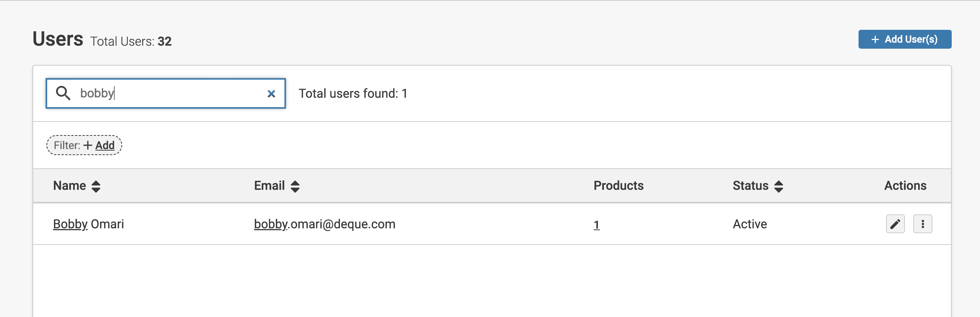Click the Active status text for Bobby
This screenshot has width=980, height=317.
[x=750, y=224]
